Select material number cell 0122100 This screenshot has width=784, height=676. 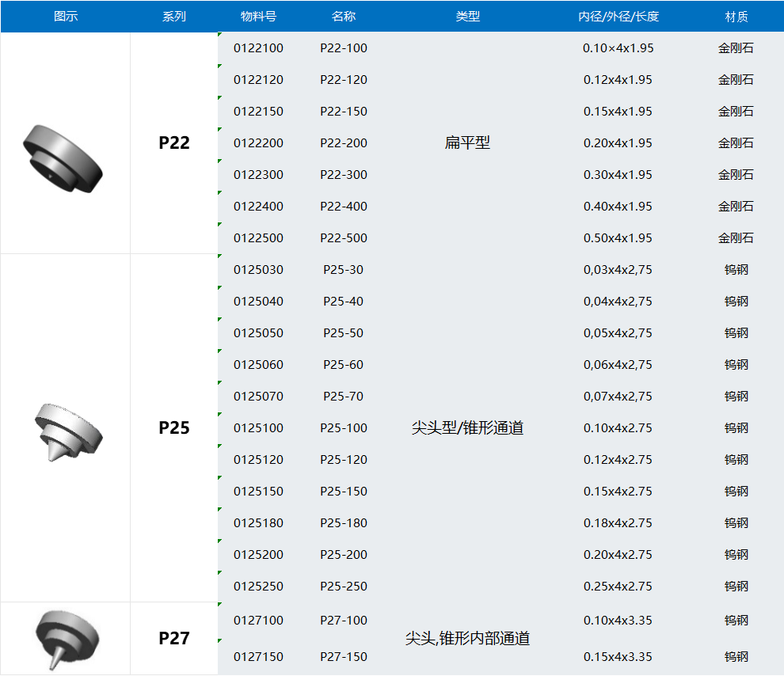(x=258, y=48)
